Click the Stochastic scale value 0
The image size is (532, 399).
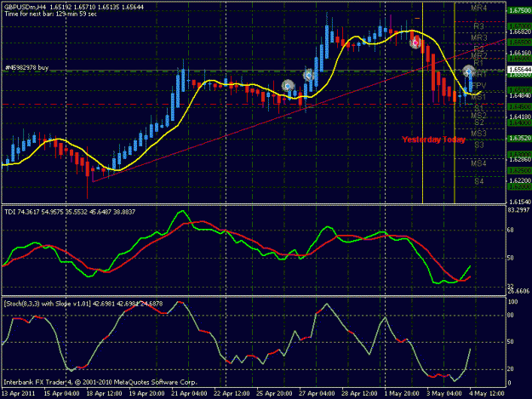(509, 383)
